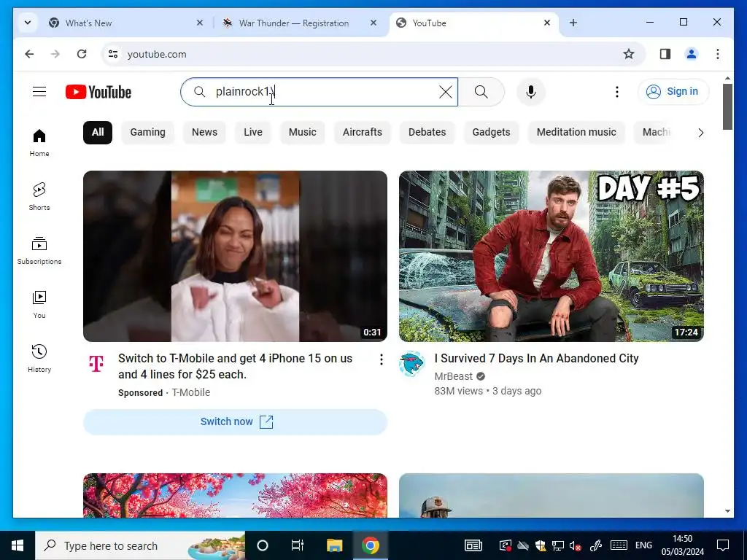View site information for youtube.com
747x560 pixels.
point(113,54)
